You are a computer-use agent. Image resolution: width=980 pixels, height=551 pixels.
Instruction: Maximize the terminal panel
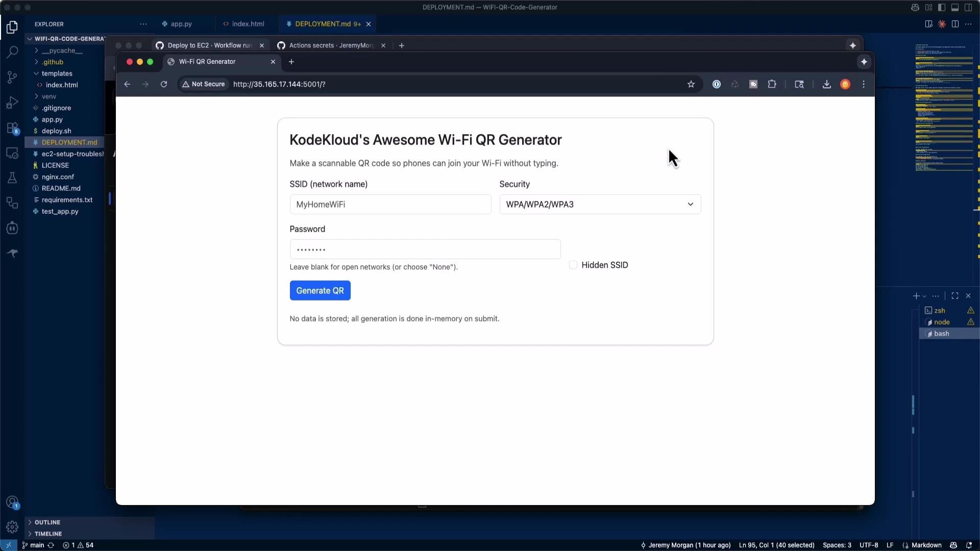point(955,296)
